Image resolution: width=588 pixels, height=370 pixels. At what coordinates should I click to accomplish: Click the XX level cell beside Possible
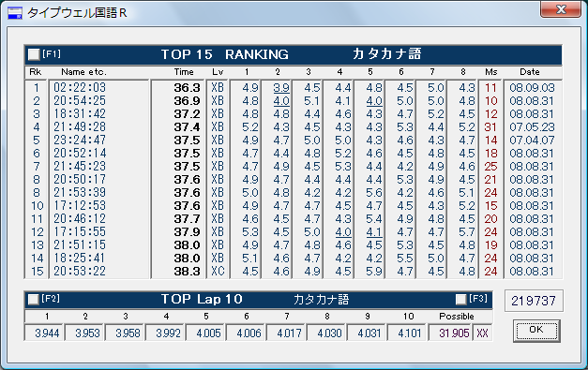(482, 333)
